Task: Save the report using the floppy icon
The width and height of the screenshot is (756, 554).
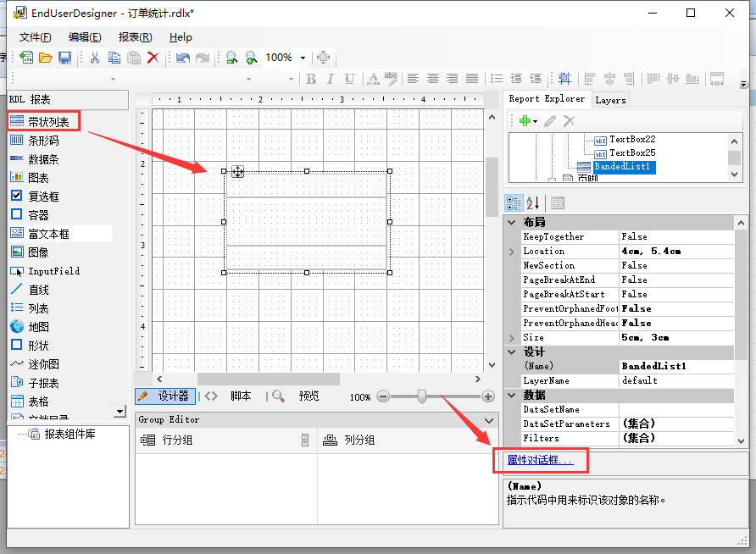Action: pyautogui.click(x=64, y=58)
